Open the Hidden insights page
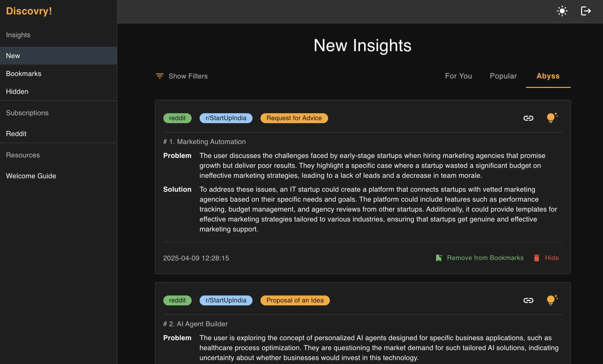603x364 pixels. click(x=17, y=91)
